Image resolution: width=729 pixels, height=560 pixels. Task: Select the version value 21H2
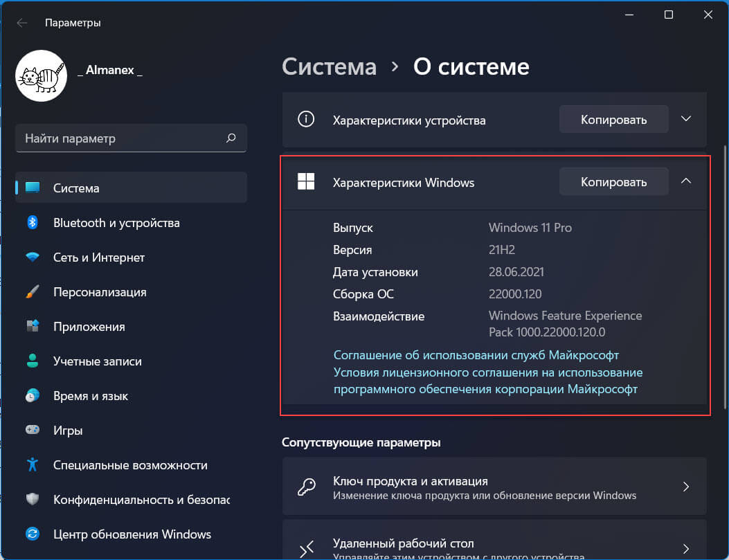(502, 250)
